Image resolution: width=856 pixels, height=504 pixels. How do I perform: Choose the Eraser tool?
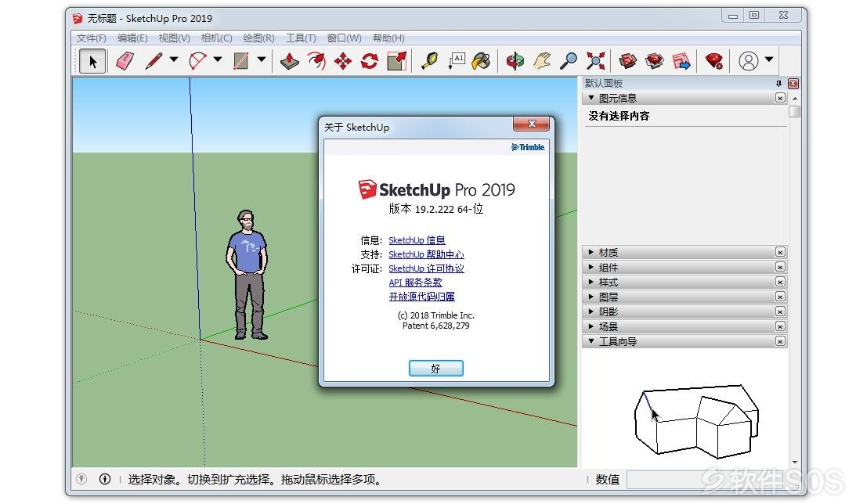(x=125, y=60)
